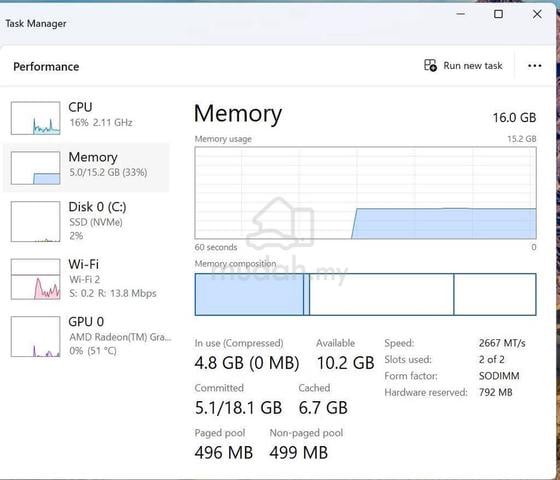Open the GPU 0 graph thumbnail

click(35, 336)
